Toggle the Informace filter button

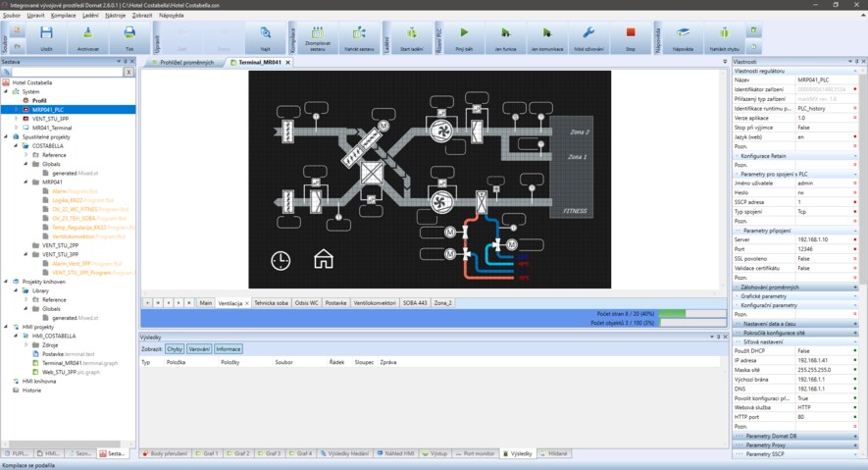click(x=229, y=348)
